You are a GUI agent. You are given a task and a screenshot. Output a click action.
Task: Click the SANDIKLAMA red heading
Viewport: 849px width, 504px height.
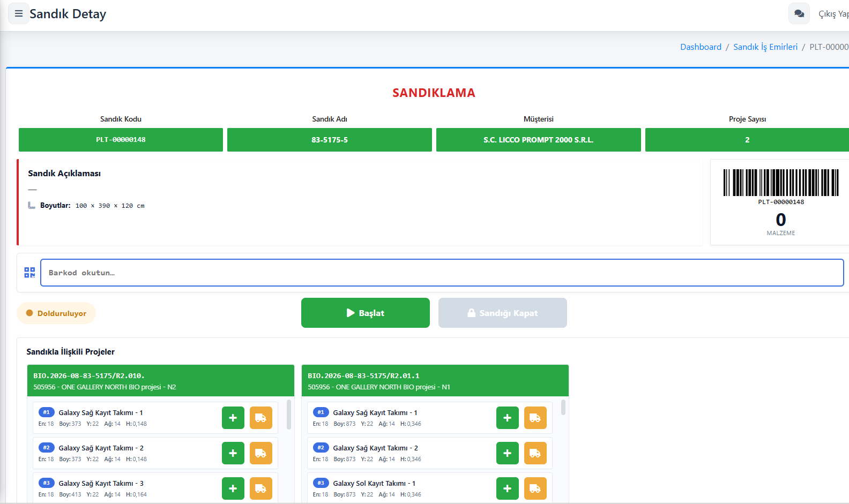[434, 93]
